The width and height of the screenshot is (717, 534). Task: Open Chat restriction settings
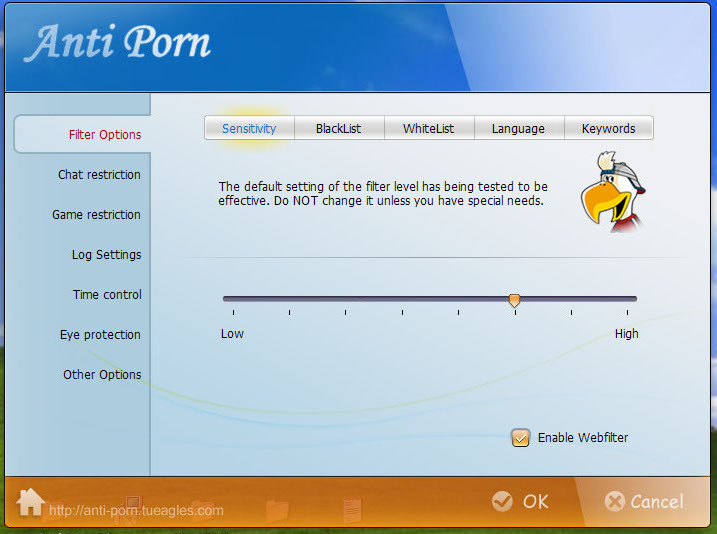pos(99,175)
